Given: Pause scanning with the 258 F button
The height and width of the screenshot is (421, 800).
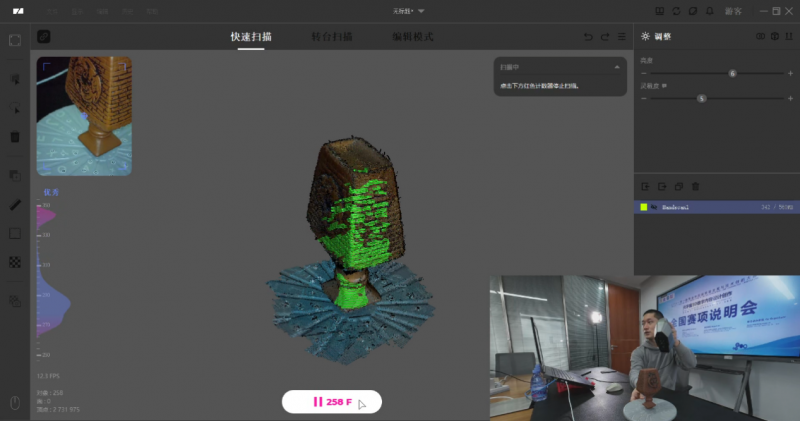Looking at the screenshot, I should 331,402.
